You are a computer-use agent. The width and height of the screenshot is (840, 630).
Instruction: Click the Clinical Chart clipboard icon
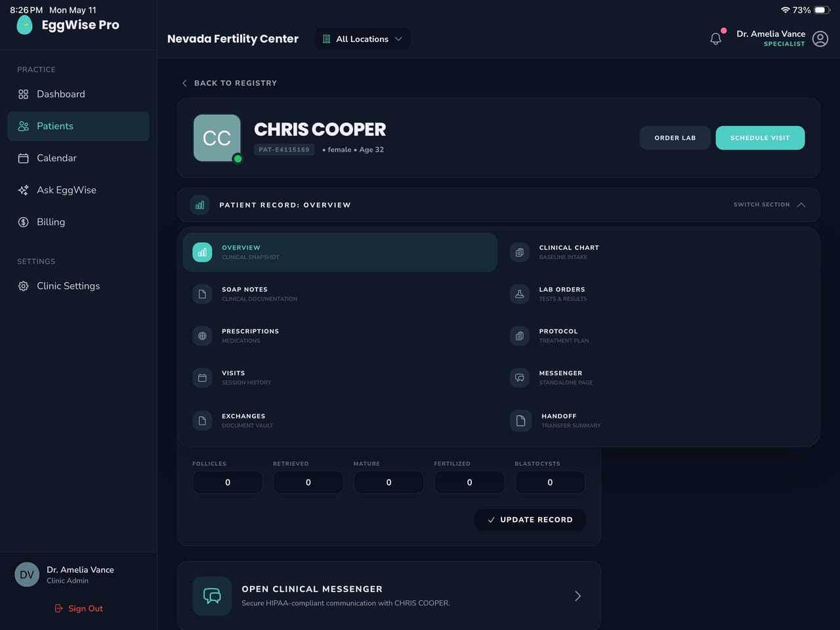click(520, 252)
